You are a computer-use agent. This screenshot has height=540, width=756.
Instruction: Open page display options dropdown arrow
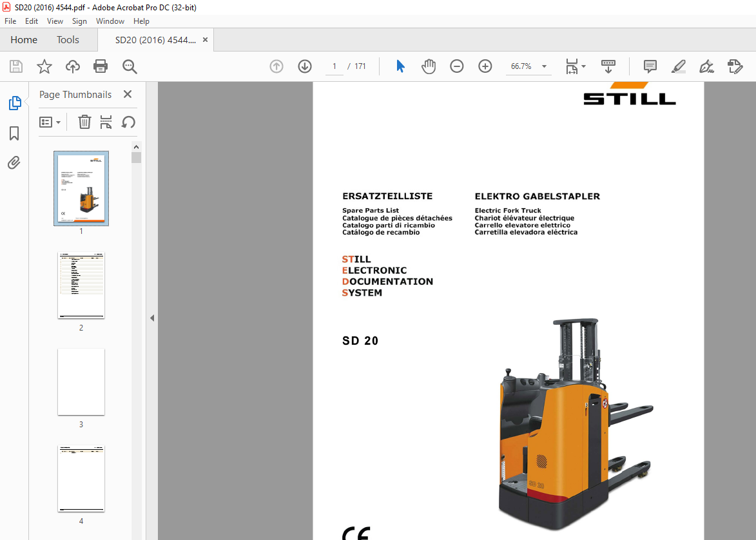583,66
